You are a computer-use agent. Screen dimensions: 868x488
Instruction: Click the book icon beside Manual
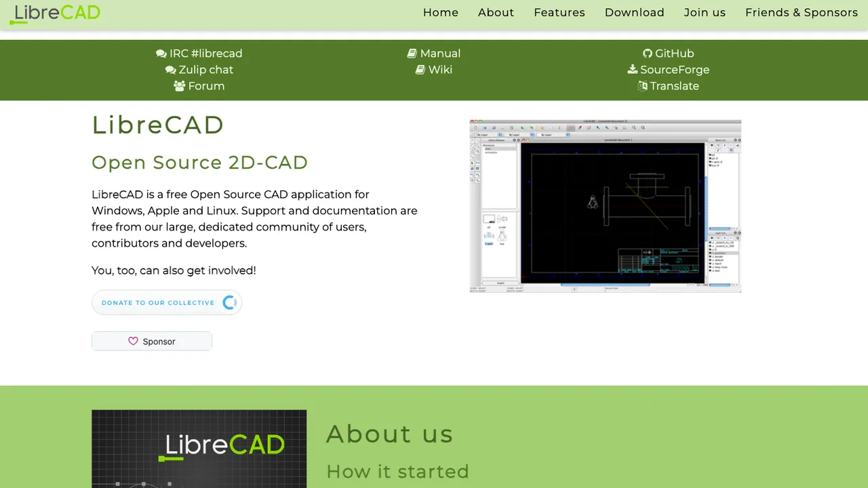click(412, 54)
